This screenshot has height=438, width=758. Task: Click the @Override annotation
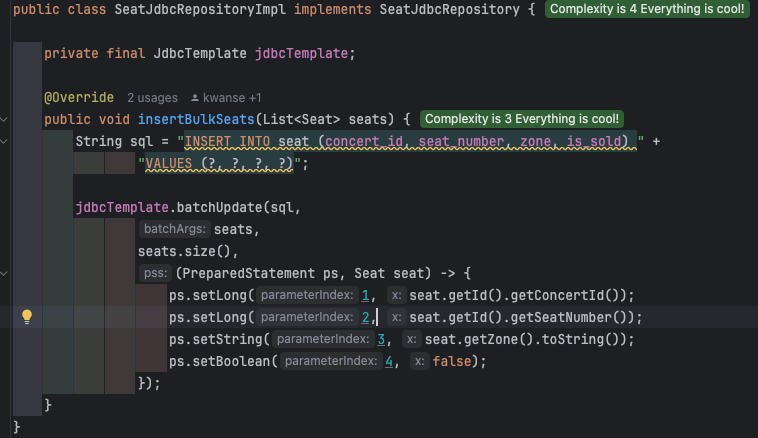79,98
